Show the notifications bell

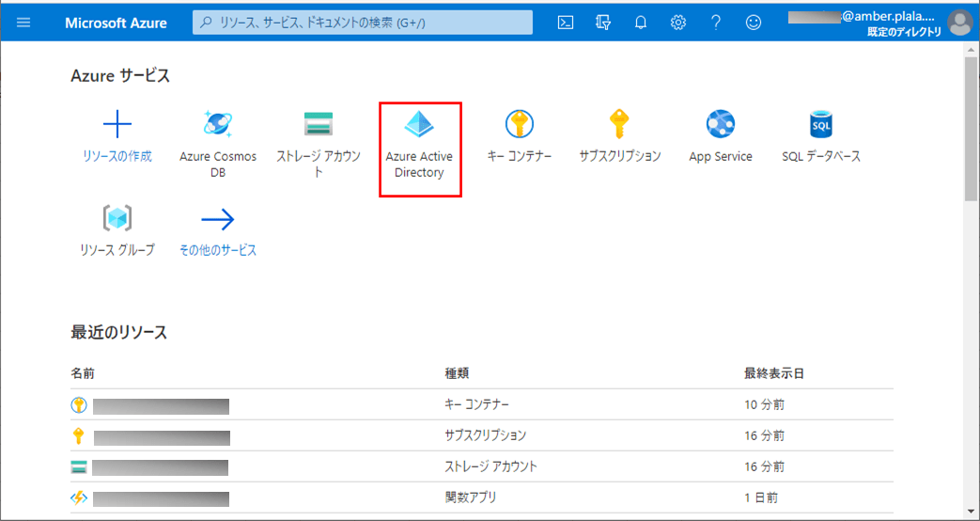(x=641, y=23)
